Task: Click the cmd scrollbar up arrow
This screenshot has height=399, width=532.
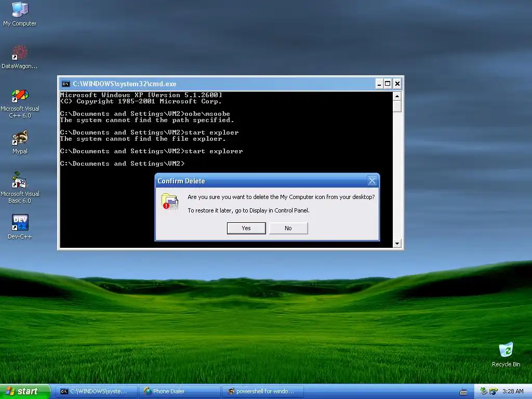Action: tap(397, 96)
